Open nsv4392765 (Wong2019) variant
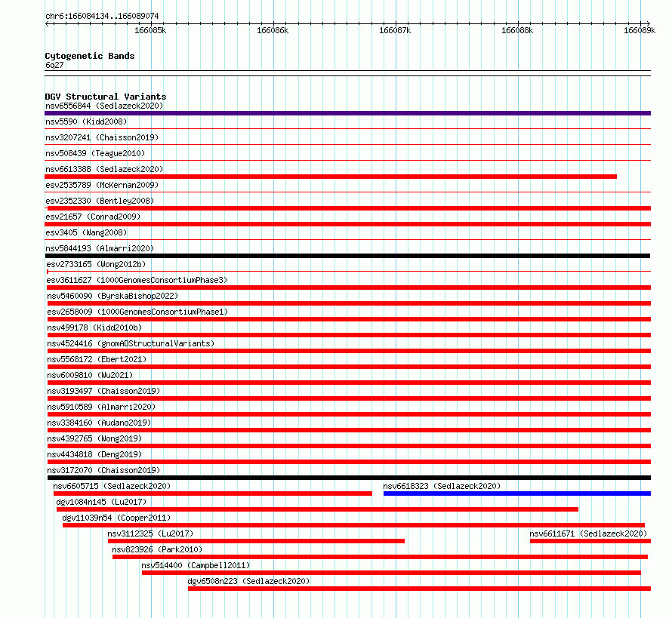The width and height of the screenshot is (672, 618). tap(94, 438)
